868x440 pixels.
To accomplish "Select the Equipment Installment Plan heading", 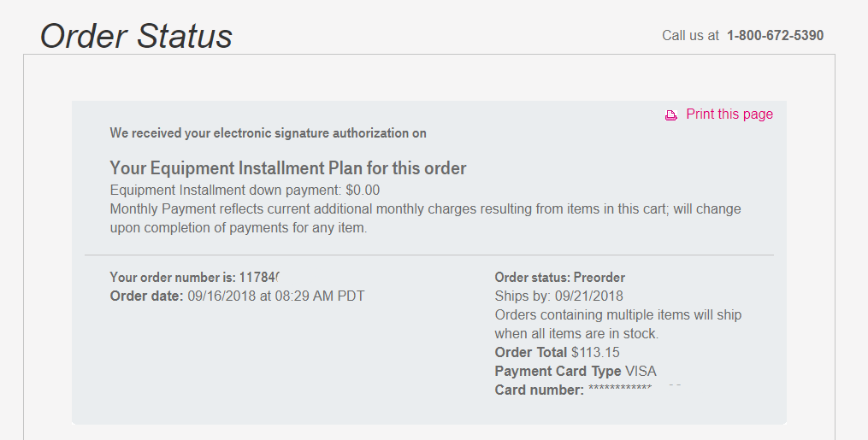I will 288,168.
